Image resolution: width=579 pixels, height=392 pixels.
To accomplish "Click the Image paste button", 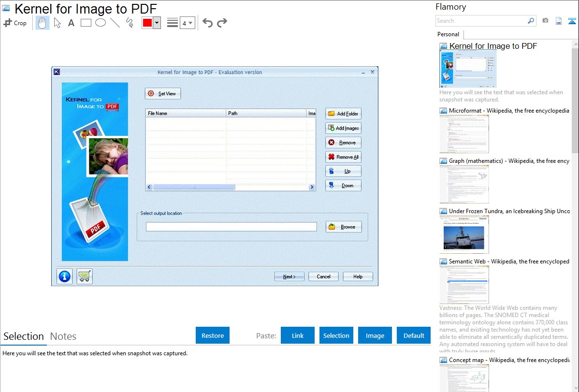I will [x=375, y=335].
